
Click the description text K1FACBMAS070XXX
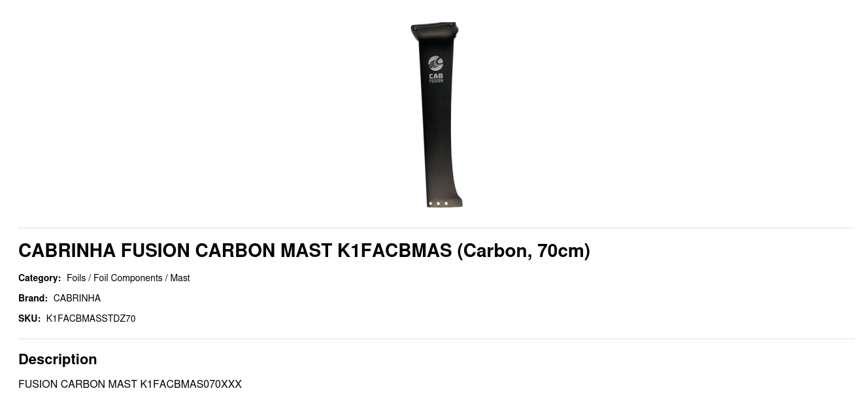click(x=191, y=384)
